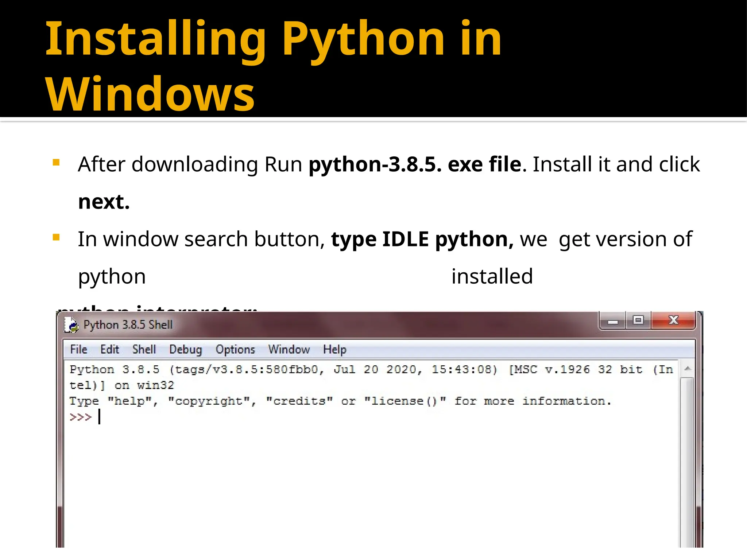Click the Python icon in shell title bar
The height and width of the screenshot is (560, 747).
click(x=71, y=325)
